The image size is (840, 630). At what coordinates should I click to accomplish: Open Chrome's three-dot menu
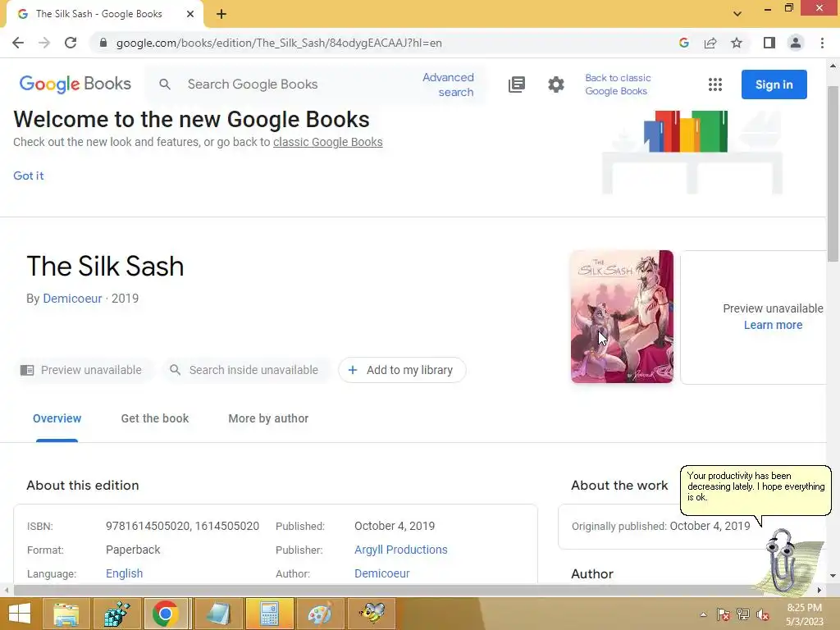click(x=822, y=43)
